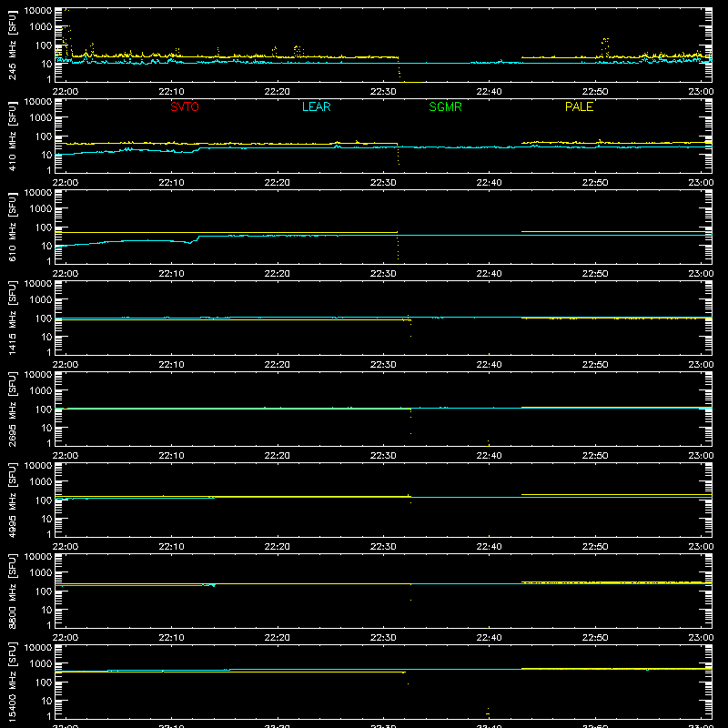Select the 1415 MHz [SFU] axis title
The width and height of the screenshot is (728, 728).
coord(13,318)
